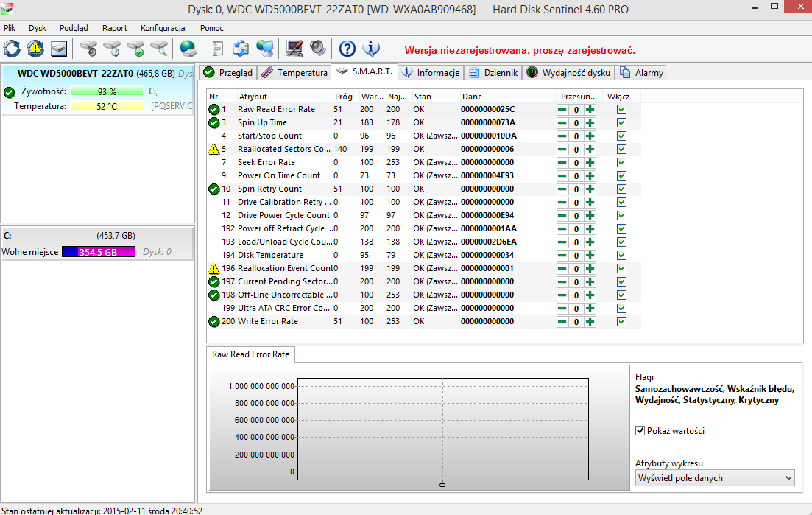Open the Konfiguracja menu
This screenshot has width=812, height=515.
point(163,28)
